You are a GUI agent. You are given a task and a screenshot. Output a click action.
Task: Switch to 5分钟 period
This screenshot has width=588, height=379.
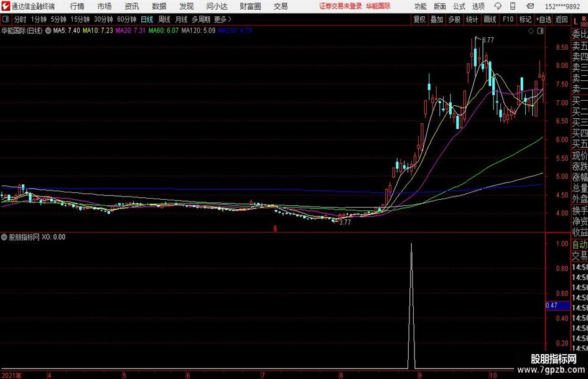(58, 19)
